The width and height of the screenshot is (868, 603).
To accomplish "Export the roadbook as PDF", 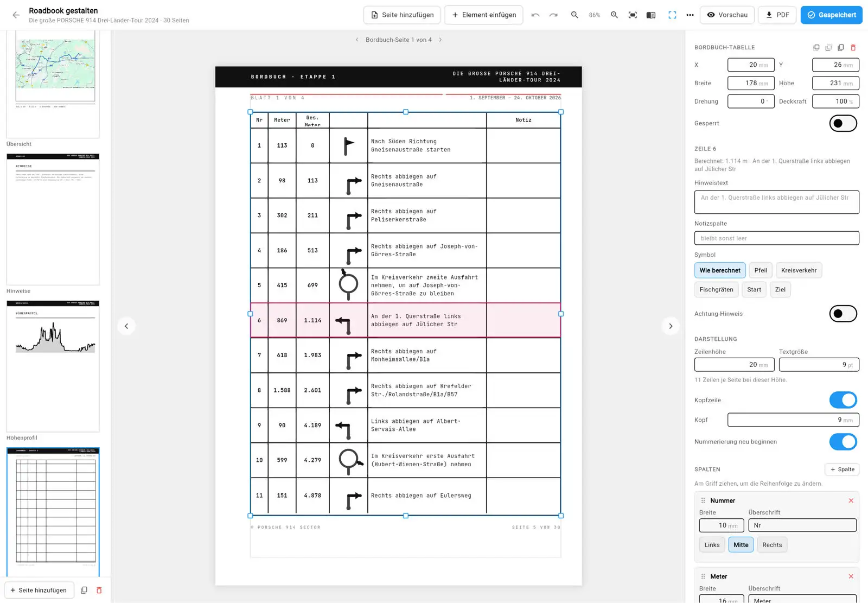I will [777, 15].
